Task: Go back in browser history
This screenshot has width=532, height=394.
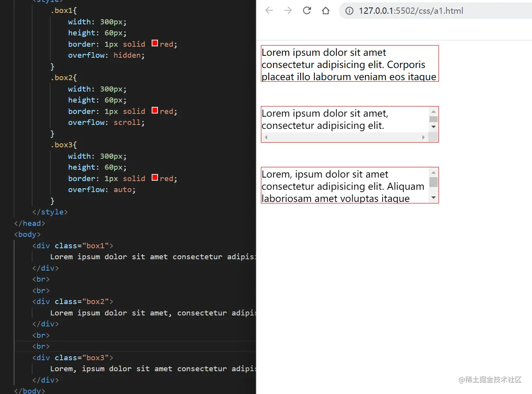Action: tap(269, 11)
